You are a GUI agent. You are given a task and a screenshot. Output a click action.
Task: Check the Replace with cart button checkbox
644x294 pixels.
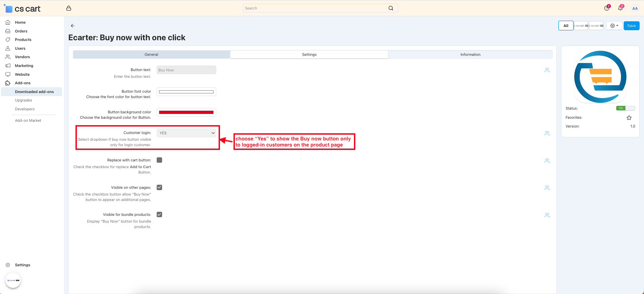click(x=159, y=160)
